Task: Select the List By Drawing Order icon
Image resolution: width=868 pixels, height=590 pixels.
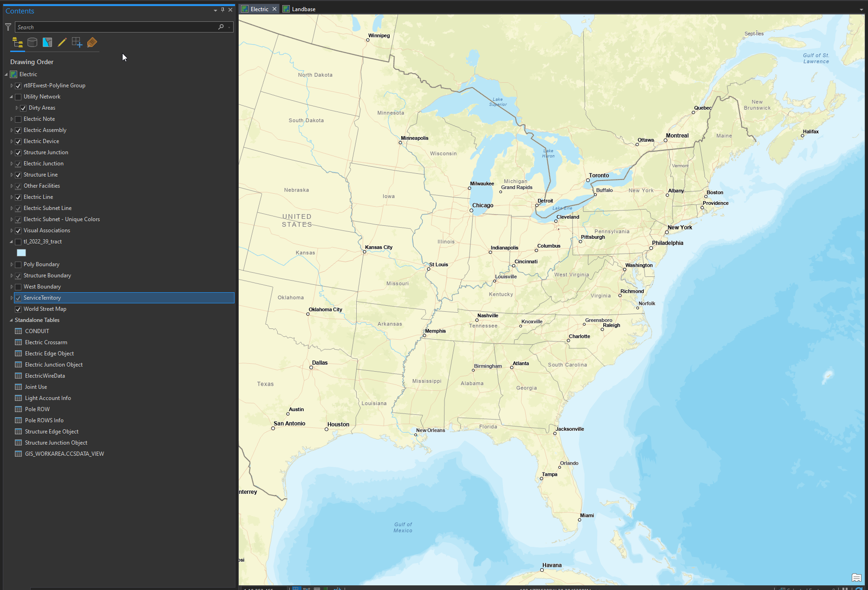Action: point(17,42)
